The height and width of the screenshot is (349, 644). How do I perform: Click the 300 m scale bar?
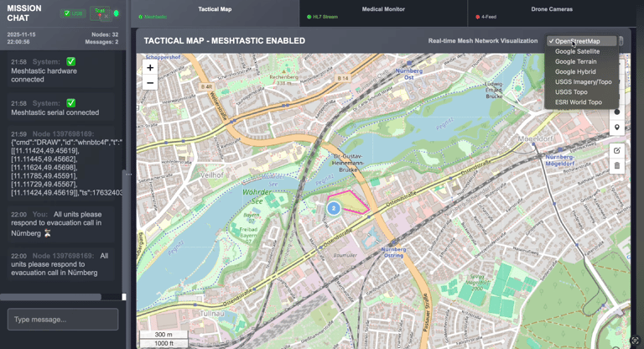(164, 335)
